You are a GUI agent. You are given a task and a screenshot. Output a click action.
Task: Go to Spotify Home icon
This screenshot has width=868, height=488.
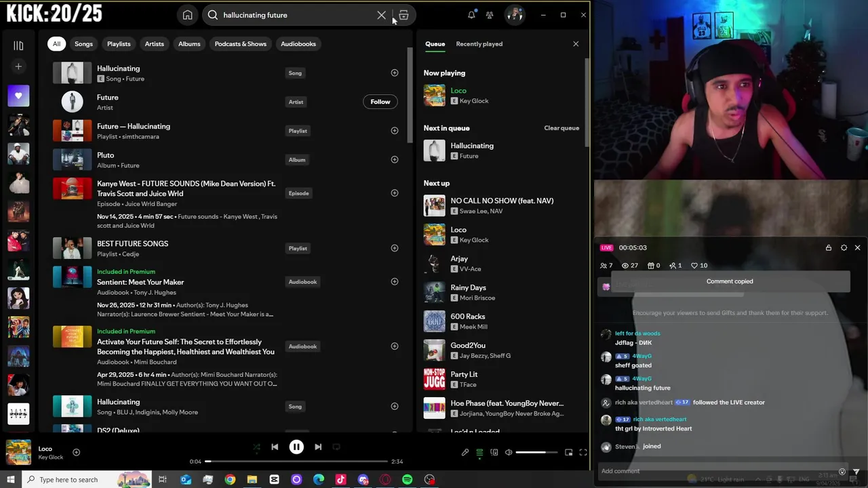tap(187, 15)
